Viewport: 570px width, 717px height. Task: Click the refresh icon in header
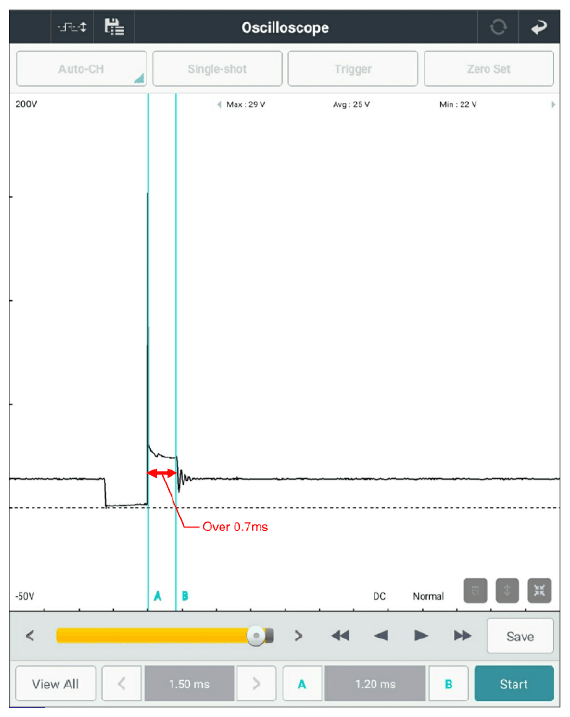(x=498, y=27)
